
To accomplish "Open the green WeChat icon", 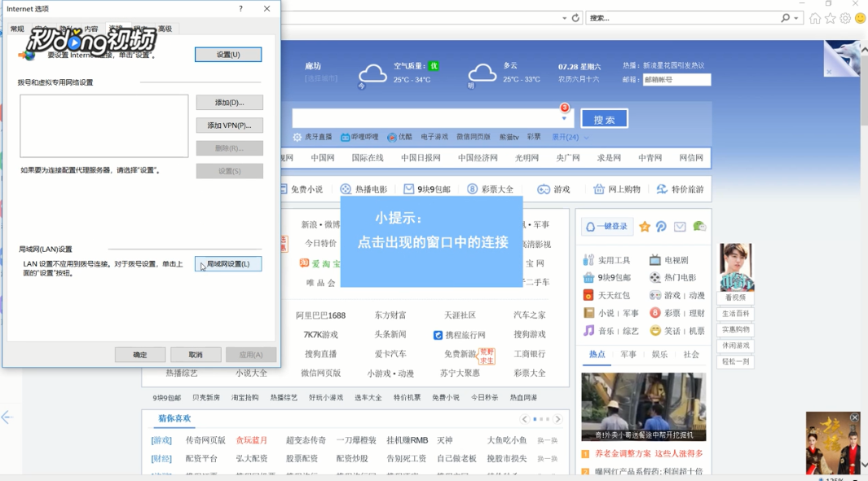I will click(x=699, y=227).
